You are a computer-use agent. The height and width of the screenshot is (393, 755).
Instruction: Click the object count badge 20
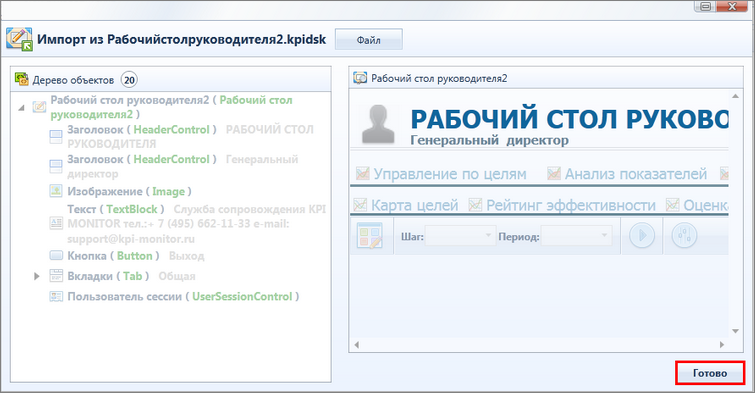coord(129,80)
